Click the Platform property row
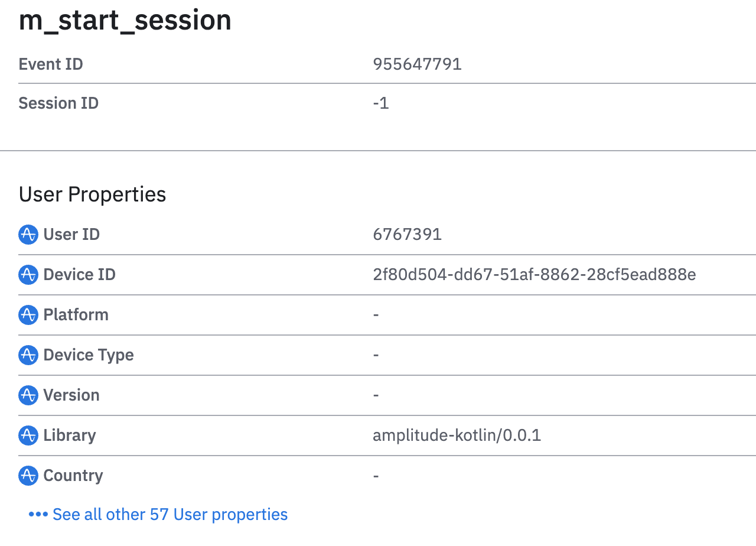756x546 pixels. click(x=76, y=315)
